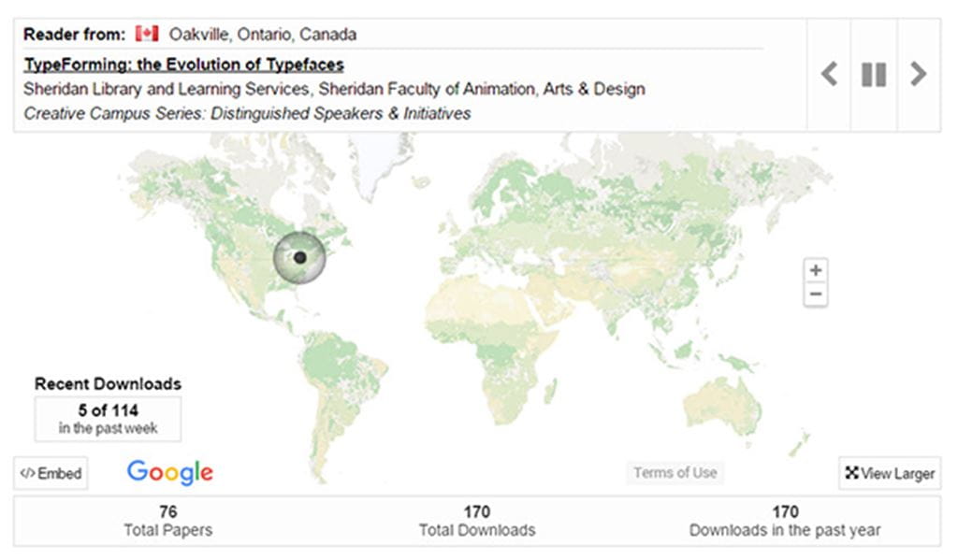
Task: Click the Canada flag icon
Action: [x=146, y=35]
